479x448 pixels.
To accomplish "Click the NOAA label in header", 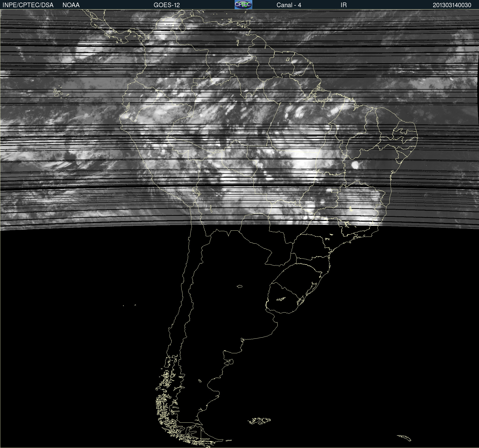I will (x=71, y=5).
